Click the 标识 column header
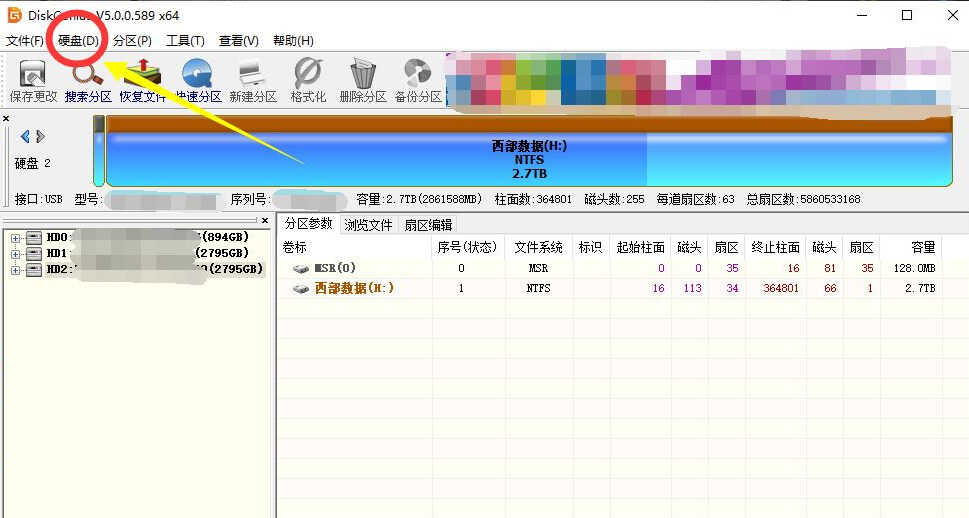 tap(590, 247)
